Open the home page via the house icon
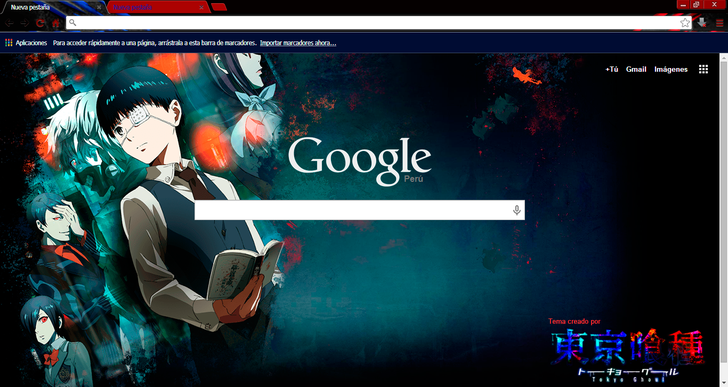 coord(56,23)
